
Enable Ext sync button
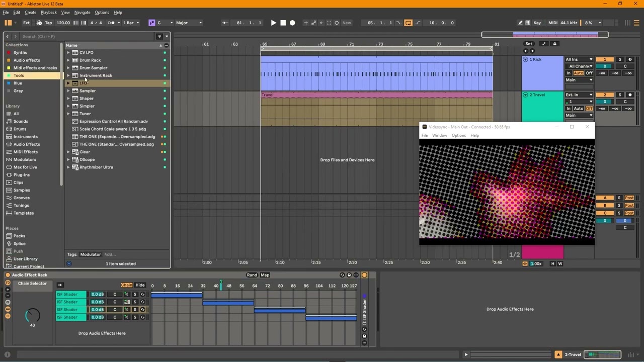pos(26,23)
